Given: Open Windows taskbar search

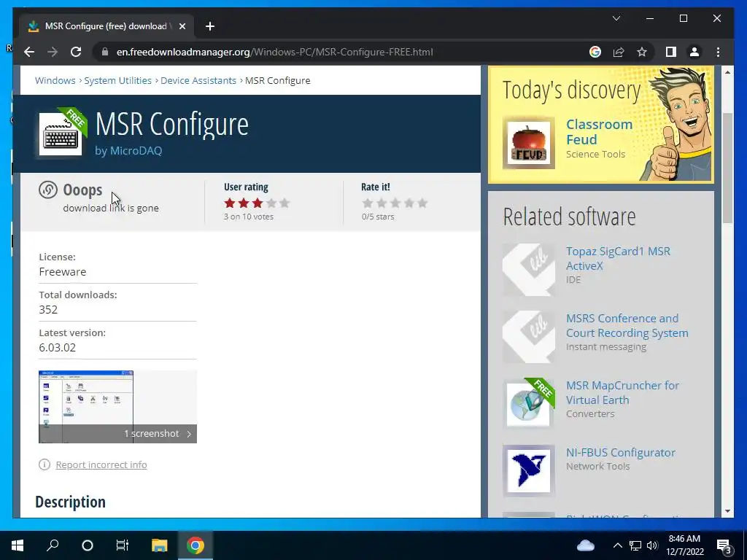Looking at the screenshot, I should click(53, 545).
